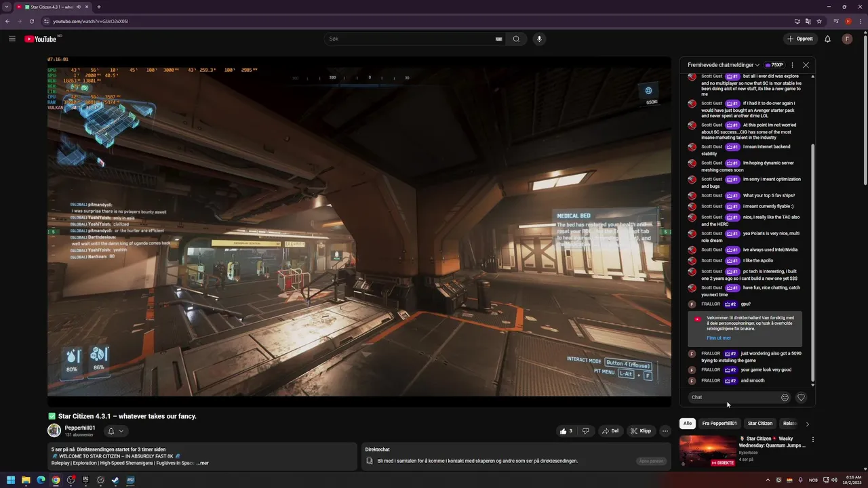
Task: Open YouTube notifications bell in header
Action: [827, 39]
